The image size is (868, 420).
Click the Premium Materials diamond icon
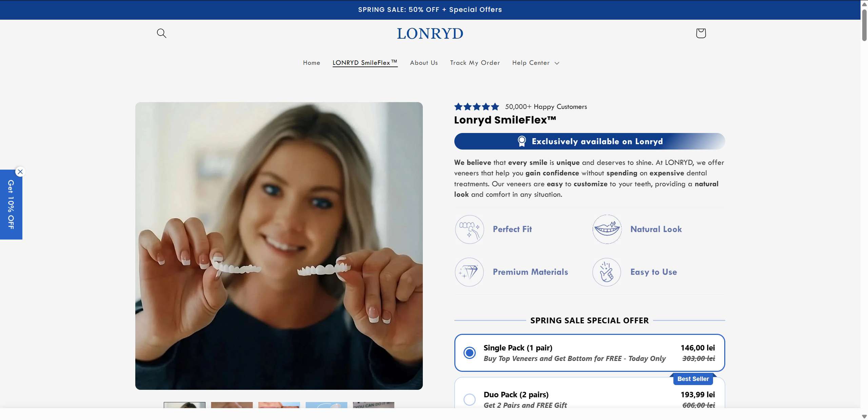(469, 272)
